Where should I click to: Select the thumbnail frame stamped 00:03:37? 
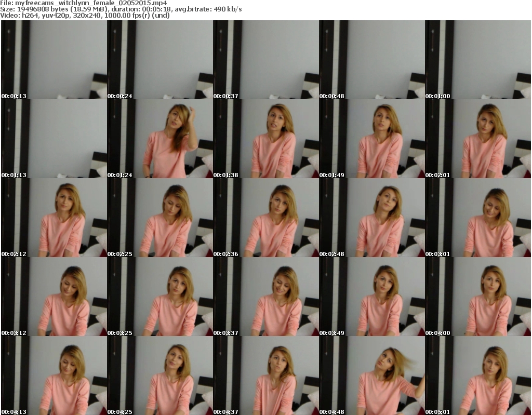pyautogui.click(x=265, y=297)
